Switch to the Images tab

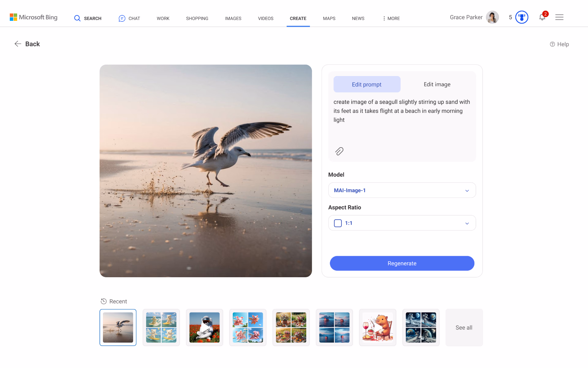(233, 18)
